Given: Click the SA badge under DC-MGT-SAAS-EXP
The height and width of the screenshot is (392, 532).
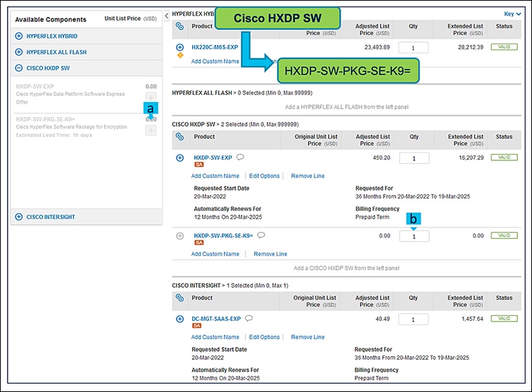Looking at the screenshot, I should point(196,326).
